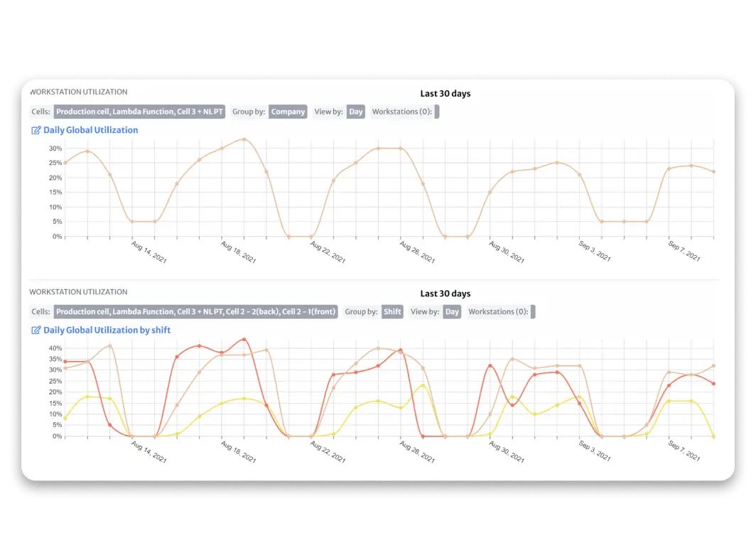The height and width of the screenshot is (560, 756).
Task: Open the Cells filter chip on the shift chart
Action: click(196, 311)
